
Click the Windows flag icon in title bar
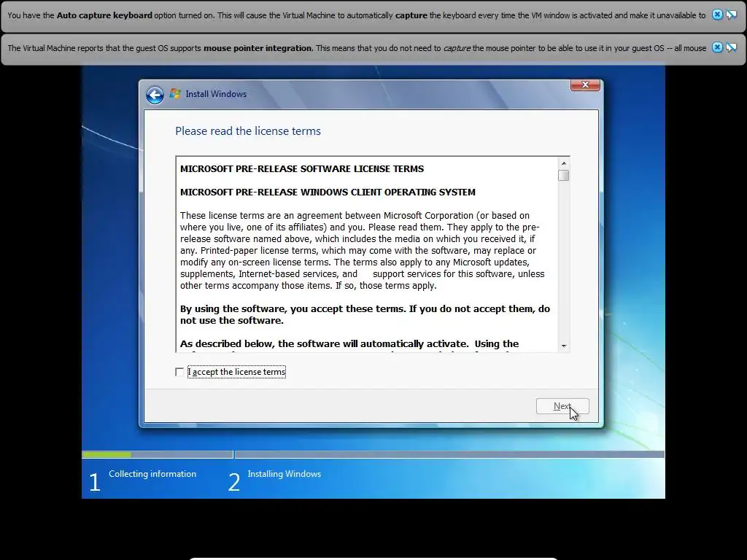[175, 94]
